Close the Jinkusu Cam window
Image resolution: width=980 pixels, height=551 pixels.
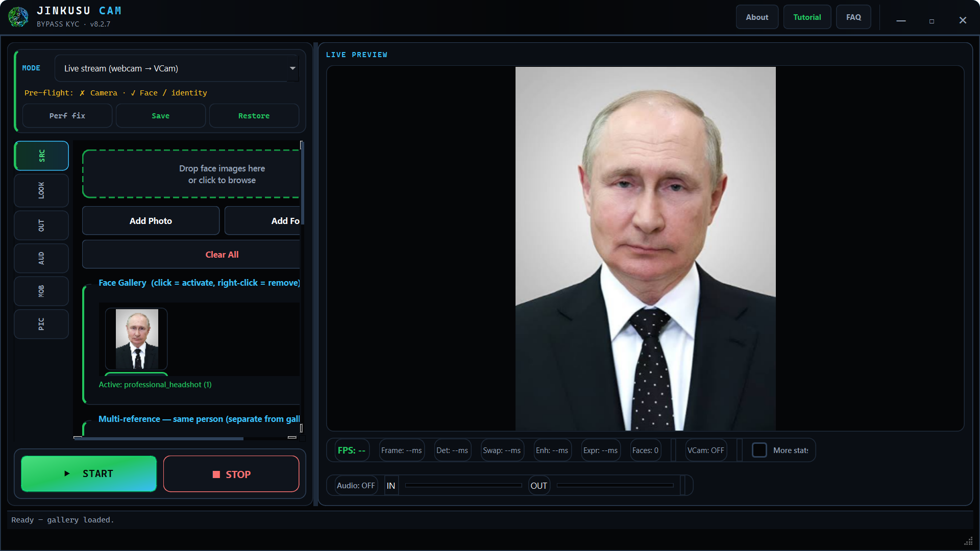(963, 20)
